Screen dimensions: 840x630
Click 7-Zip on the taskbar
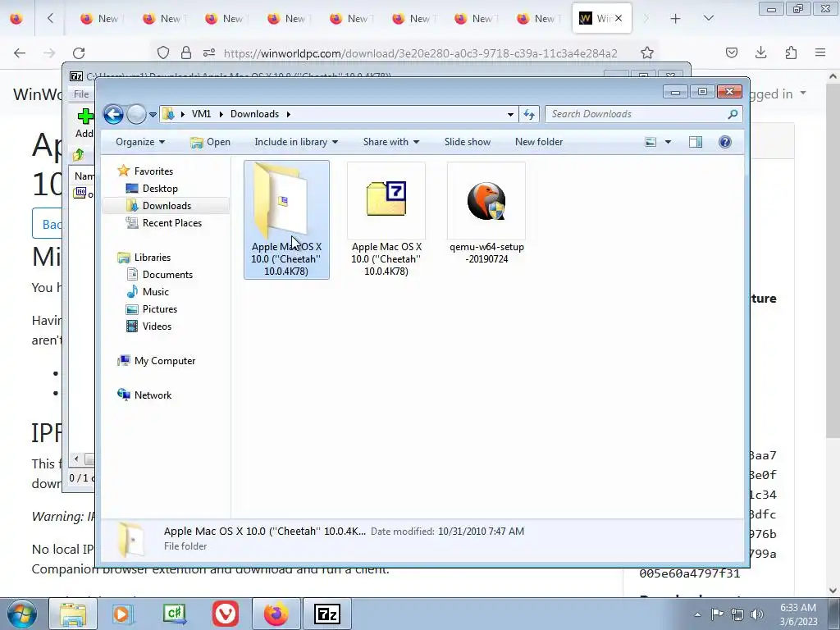(x=327, y=614)
